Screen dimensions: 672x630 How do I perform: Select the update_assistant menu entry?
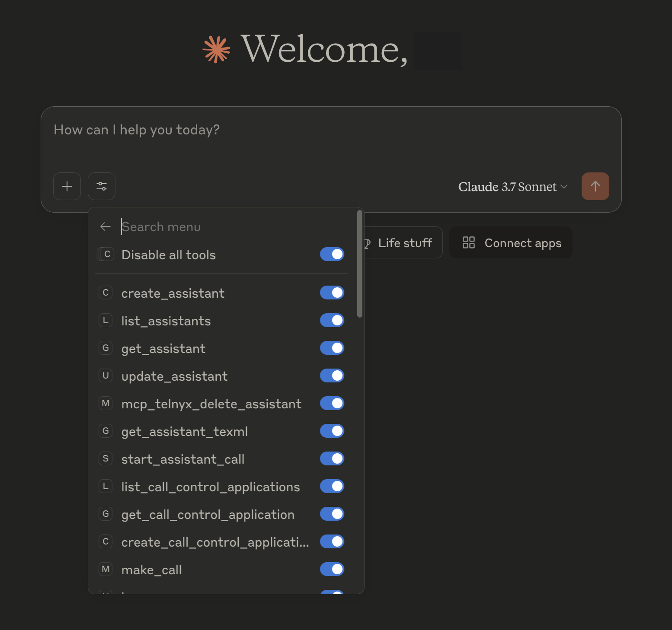(x=174, y=375)
